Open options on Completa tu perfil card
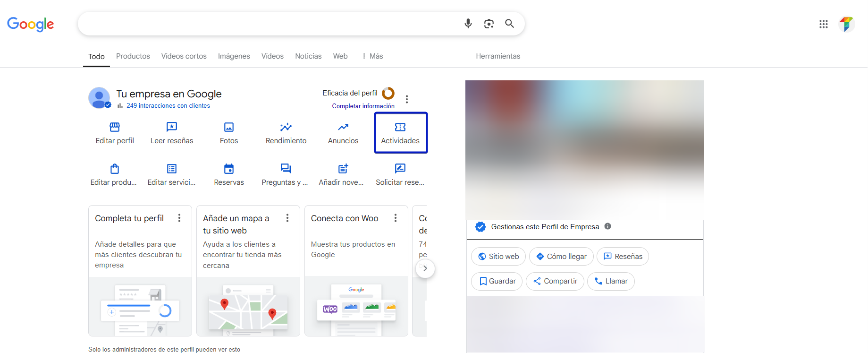Image resolution: width=868 pixels, height=353 pixels. (179, 218)
